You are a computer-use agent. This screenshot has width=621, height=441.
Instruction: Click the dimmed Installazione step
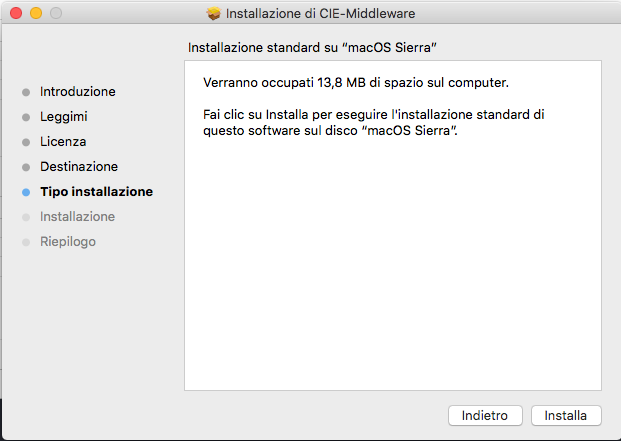click(x=77, y=217)
